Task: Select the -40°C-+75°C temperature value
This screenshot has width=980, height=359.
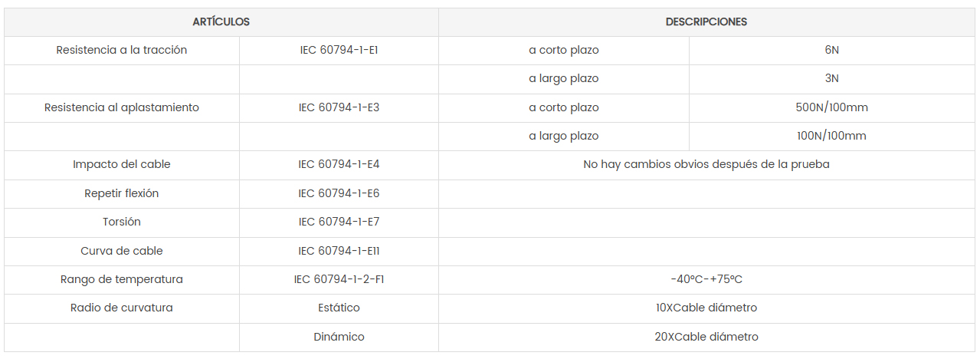Action: tap(706, 279)
